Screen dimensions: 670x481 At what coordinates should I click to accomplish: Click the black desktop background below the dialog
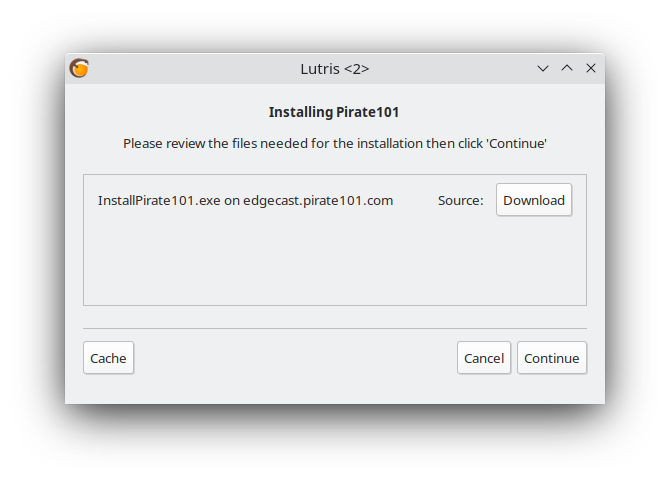pyautogui.click(x=334, y=442)
